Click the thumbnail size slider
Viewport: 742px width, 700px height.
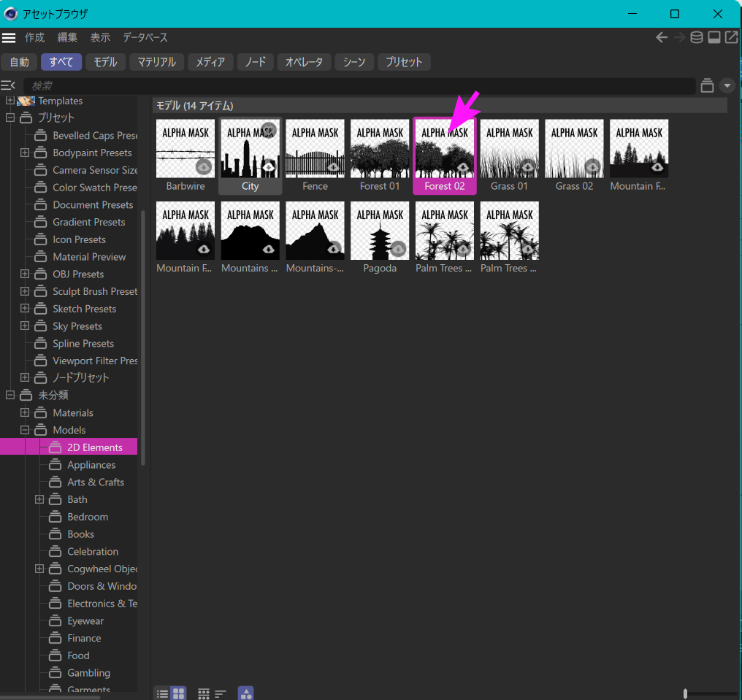[686, 693]
